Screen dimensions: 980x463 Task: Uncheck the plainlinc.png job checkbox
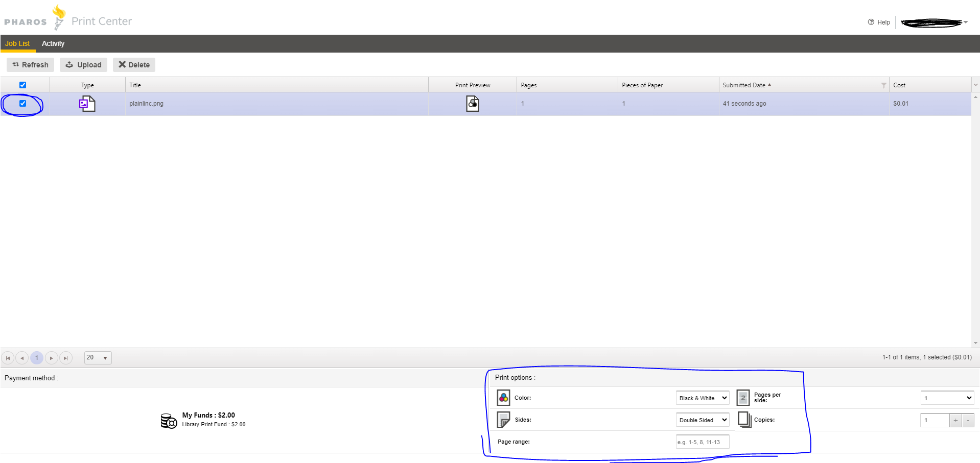point(22,103)
